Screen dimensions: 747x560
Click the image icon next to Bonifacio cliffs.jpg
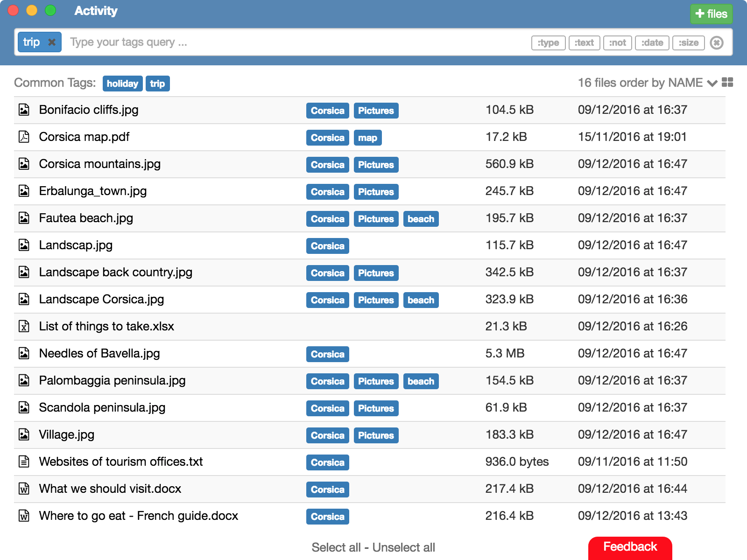pyautogui.click(x=23, y=110)
